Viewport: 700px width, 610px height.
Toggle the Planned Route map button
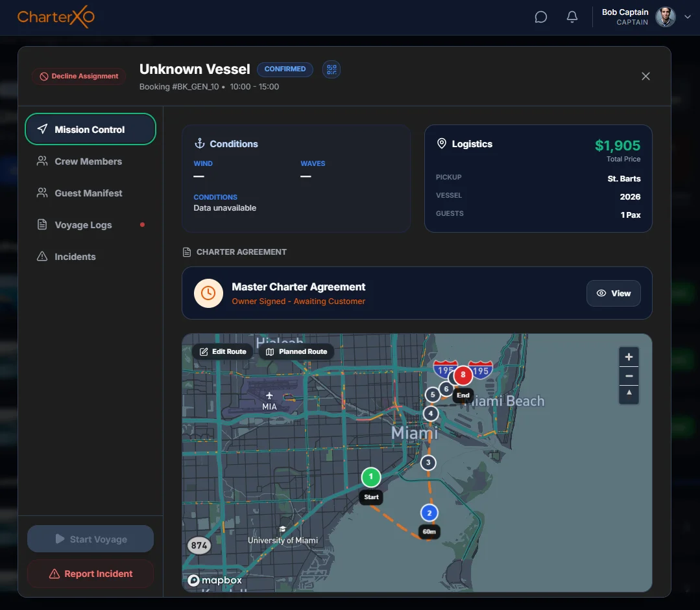click(x=296, y=351)
